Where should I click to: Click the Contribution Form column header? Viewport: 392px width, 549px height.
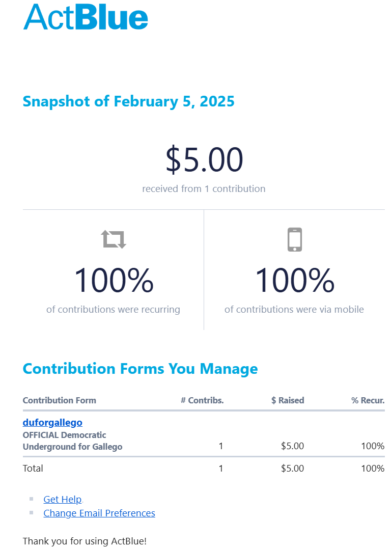pos(59,400)
